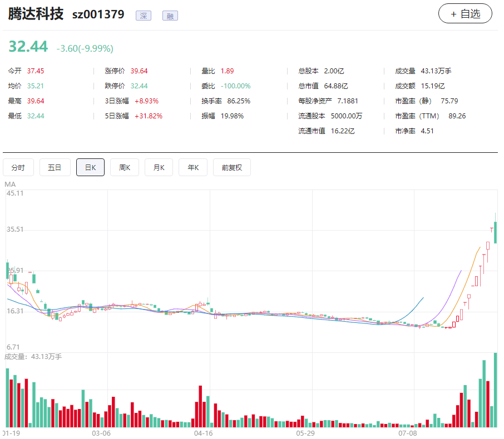Click the 委比 value -100.00%
The image size is (504, 439).
236,86
